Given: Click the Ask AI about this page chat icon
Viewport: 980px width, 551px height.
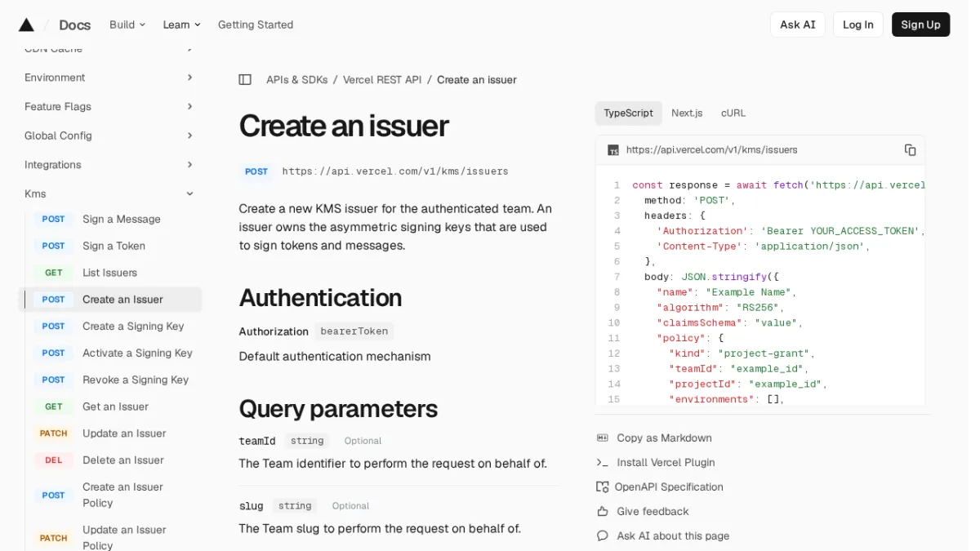Looking at the screenshot, I should [x=603, y=536].
